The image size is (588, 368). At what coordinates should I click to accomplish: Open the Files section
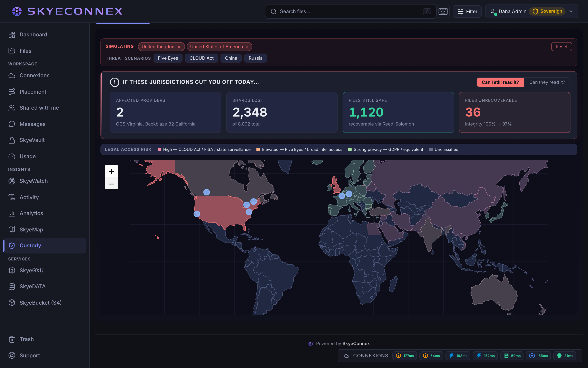point(45,51)
